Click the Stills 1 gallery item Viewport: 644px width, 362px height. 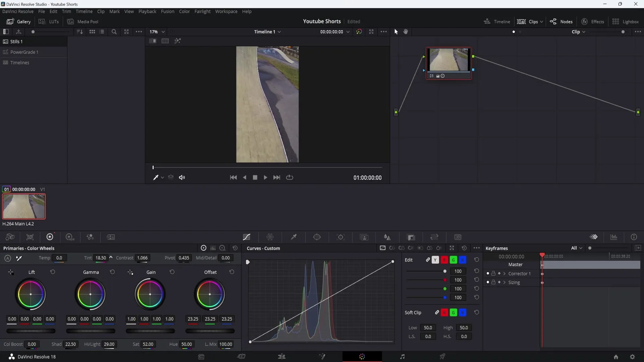pos(16,41)
